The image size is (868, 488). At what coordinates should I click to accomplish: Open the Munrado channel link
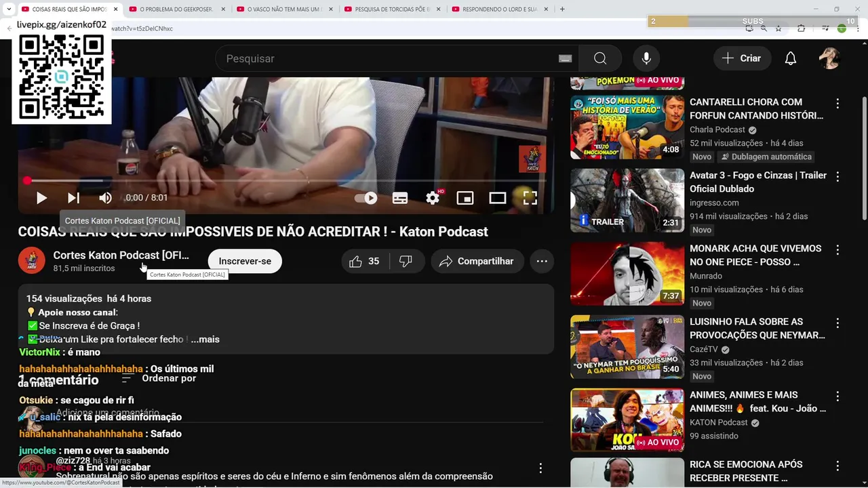pos(706,276)
